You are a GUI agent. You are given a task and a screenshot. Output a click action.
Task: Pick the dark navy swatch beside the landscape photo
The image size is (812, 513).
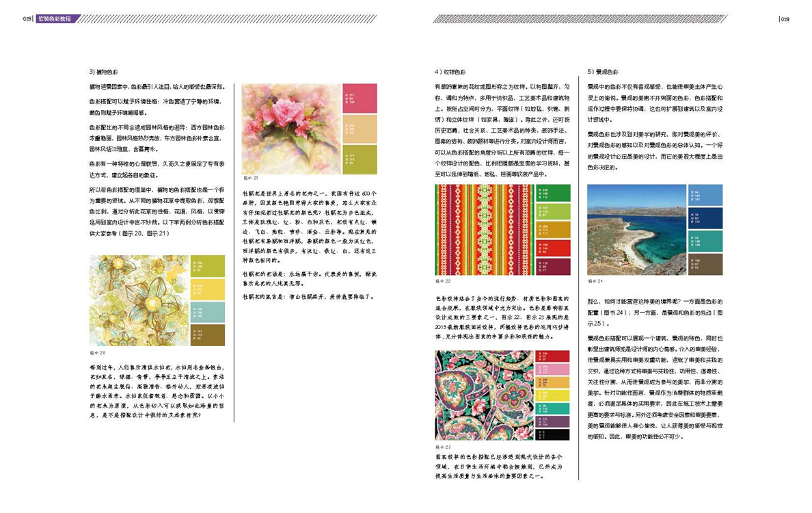click(x=705, y=218)
